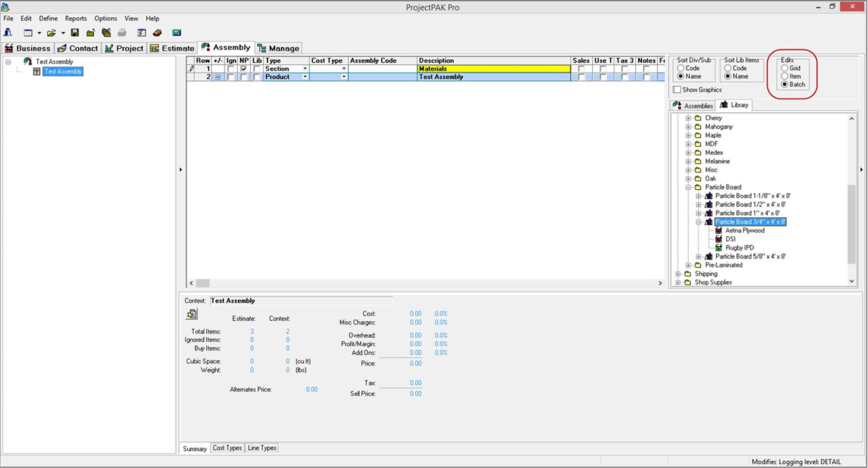This screenshot has height=468, width=868.
Task: Open the Define menu
Action: (x=48, y=19)
